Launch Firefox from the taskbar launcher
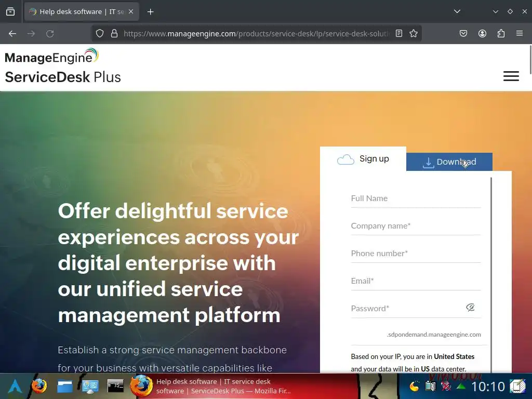 [39, 386]
